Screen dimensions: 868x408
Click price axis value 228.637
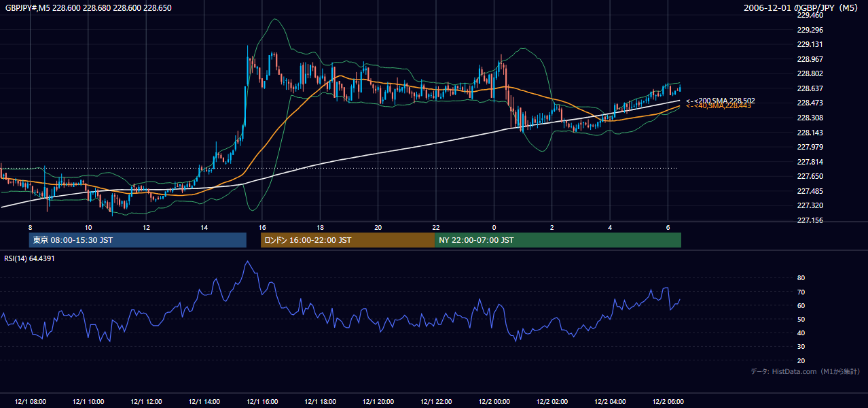[x=810, y=88]
